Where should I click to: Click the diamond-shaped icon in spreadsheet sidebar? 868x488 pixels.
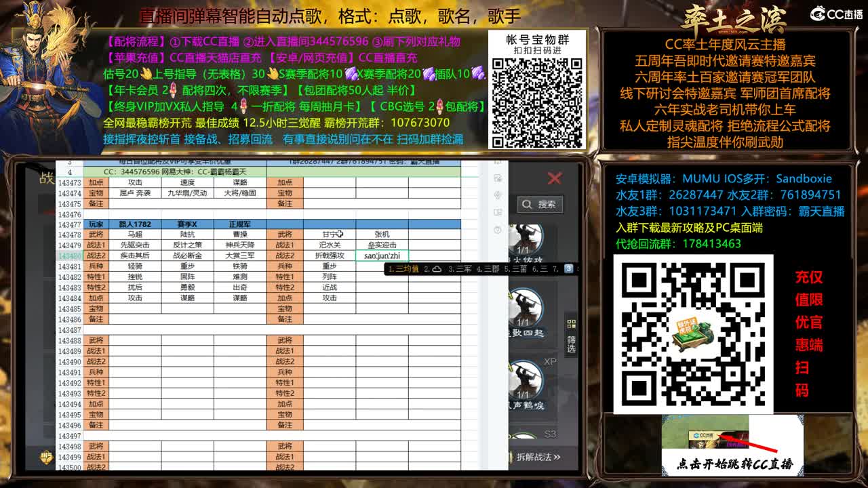point(498,195)
